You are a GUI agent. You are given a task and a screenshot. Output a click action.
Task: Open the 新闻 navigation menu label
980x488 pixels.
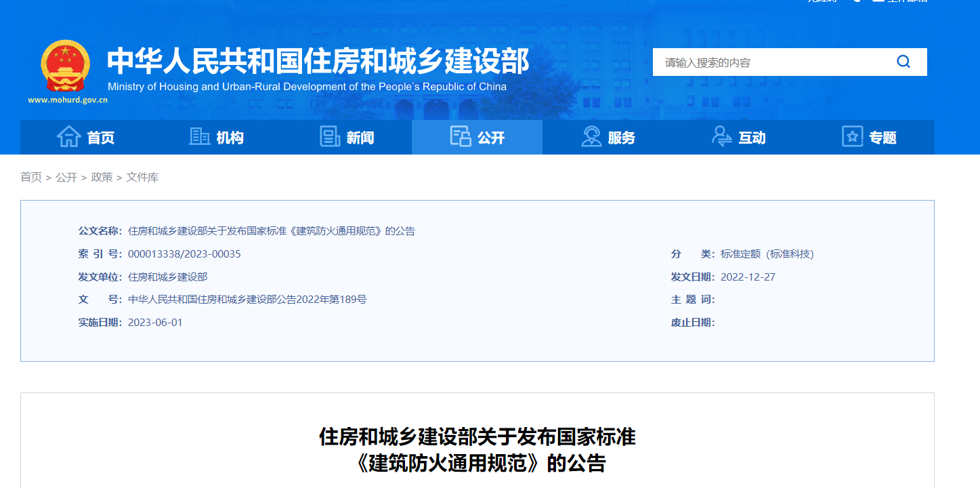[360, 138]
